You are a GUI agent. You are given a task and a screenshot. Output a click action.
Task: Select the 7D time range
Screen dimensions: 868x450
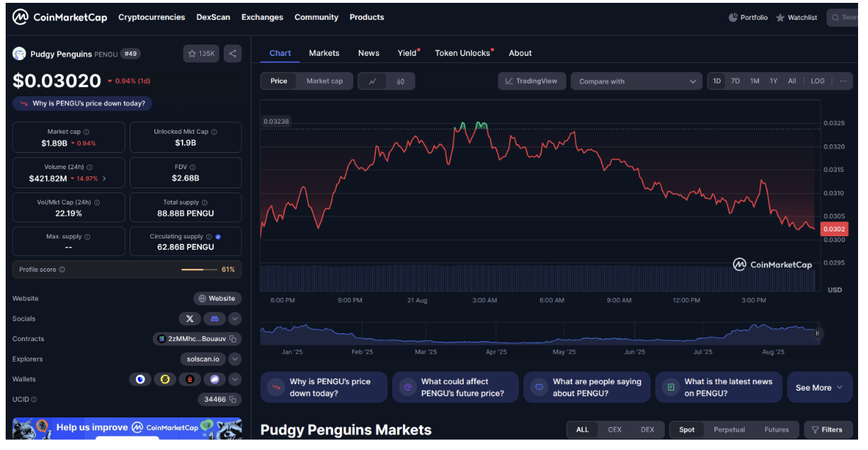(736, 81)
